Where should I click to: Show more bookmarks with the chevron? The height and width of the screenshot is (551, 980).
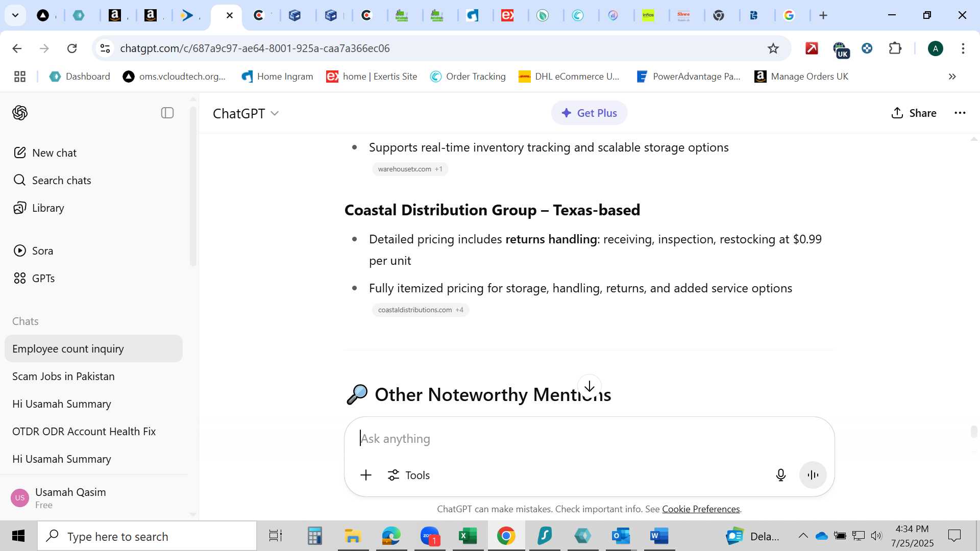[952, 77]
